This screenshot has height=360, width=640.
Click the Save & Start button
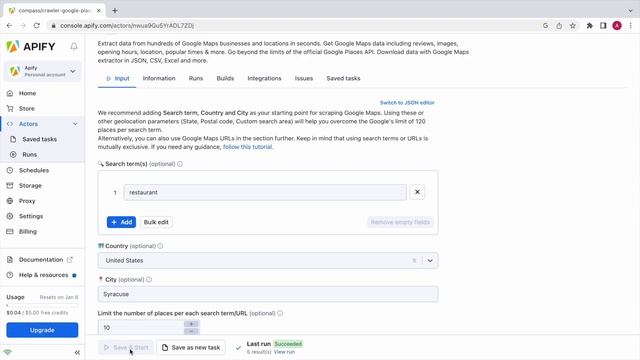[x=126, y=348]
